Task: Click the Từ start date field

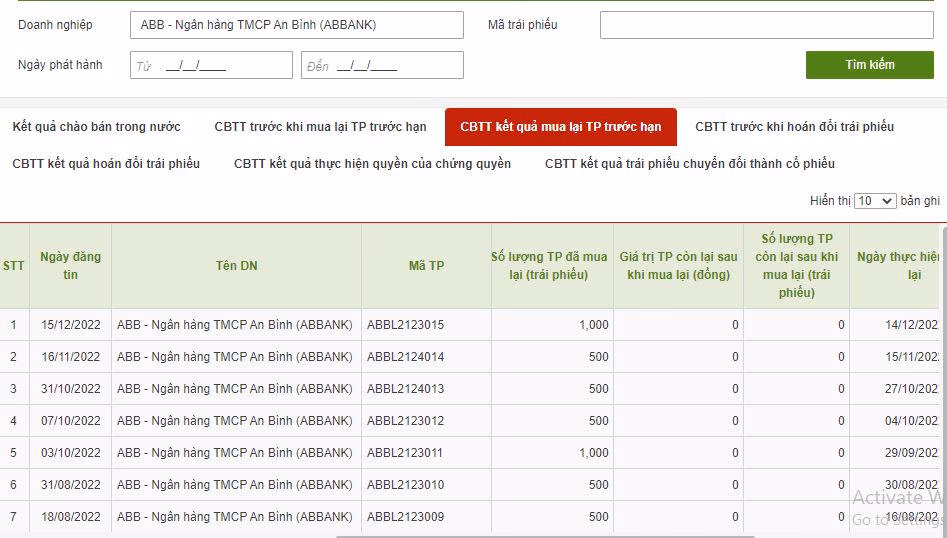Action: click(x=211, y=66)
